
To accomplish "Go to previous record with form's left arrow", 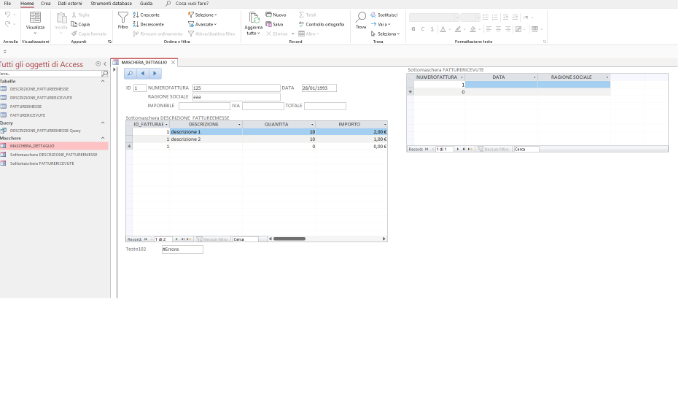I will [142, 73].
